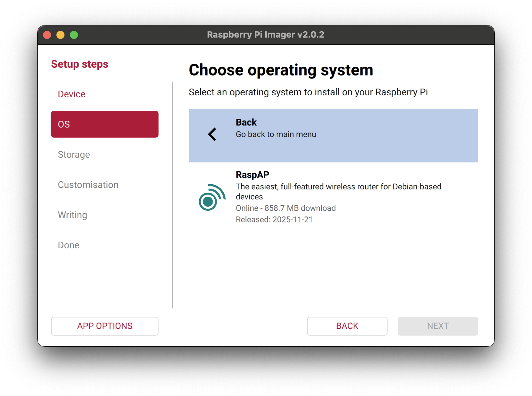The width and height of the screenshot is (532, 396).
Task: Minimize the window with the yellow button
Action: click(60, 35)
